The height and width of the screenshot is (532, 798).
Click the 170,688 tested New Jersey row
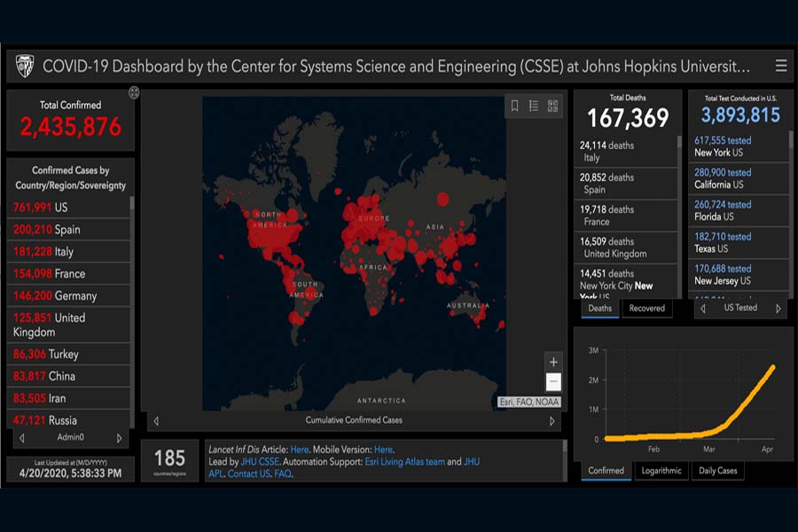pos(739,275)
